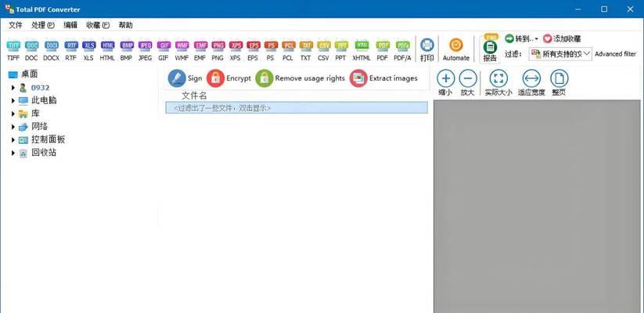Open the 过滤 file type dropdown
This screenshot has height=313, width=644.
click(560, 54)
